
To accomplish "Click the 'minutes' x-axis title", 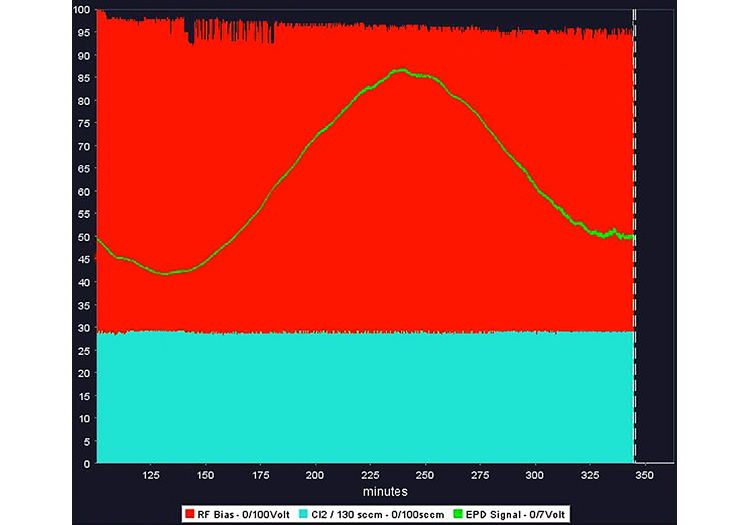I will click(385, 492).
